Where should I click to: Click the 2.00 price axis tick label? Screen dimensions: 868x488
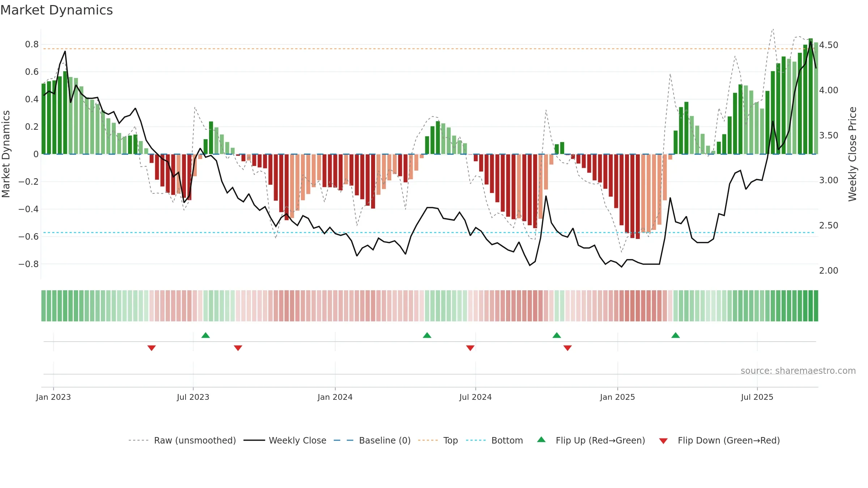tap(829, 270)
